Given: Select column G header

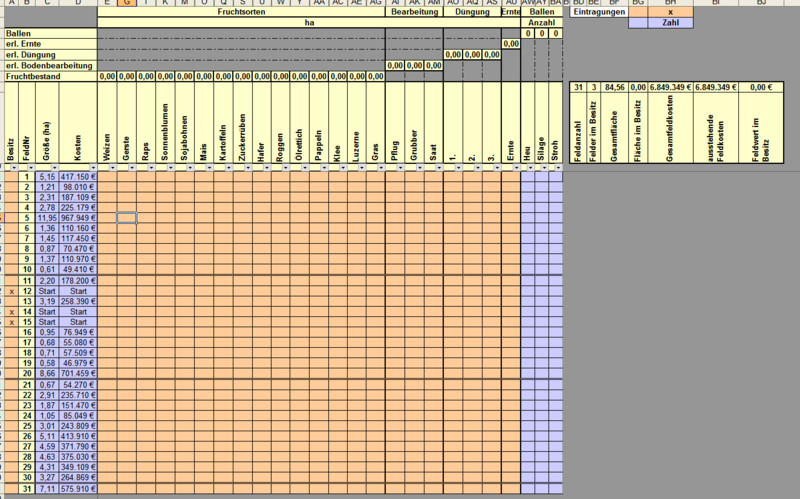Looking at the screenshot, I should coord(126,4).
